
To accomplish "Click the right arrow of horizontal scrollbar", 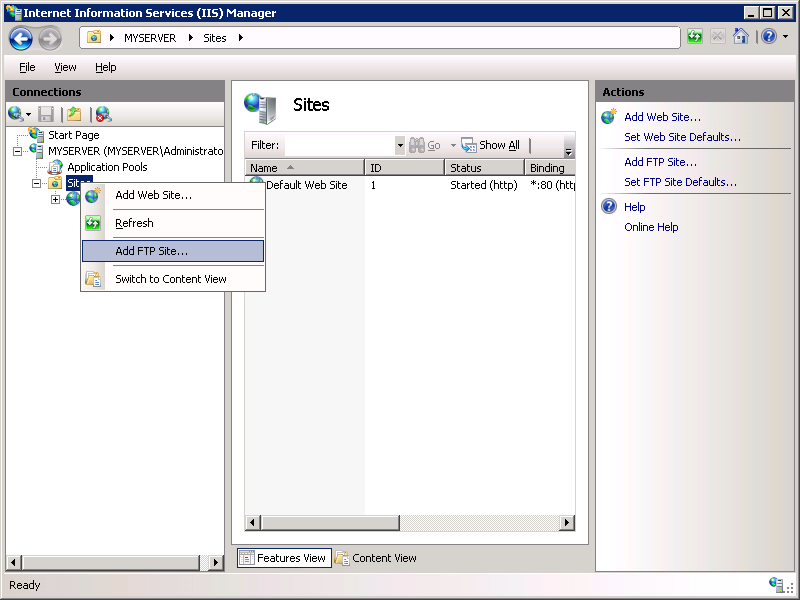I will [x=567, y=522].
